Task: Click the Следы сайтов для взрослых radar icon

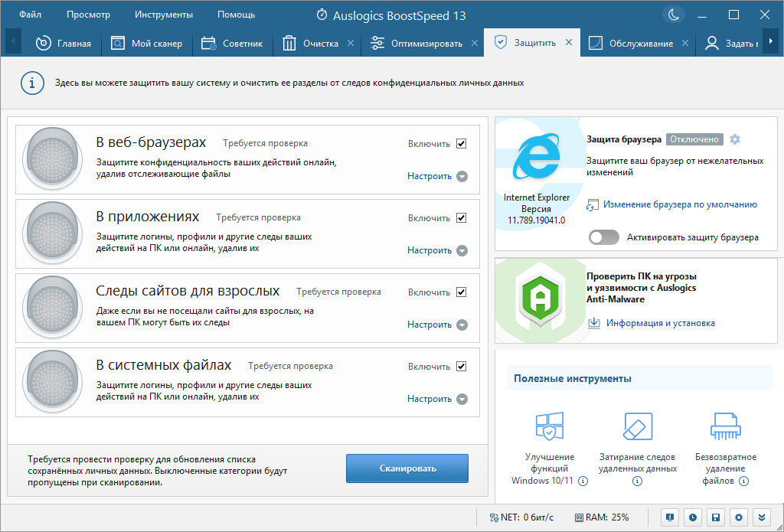Action: [x=53, y=308]
